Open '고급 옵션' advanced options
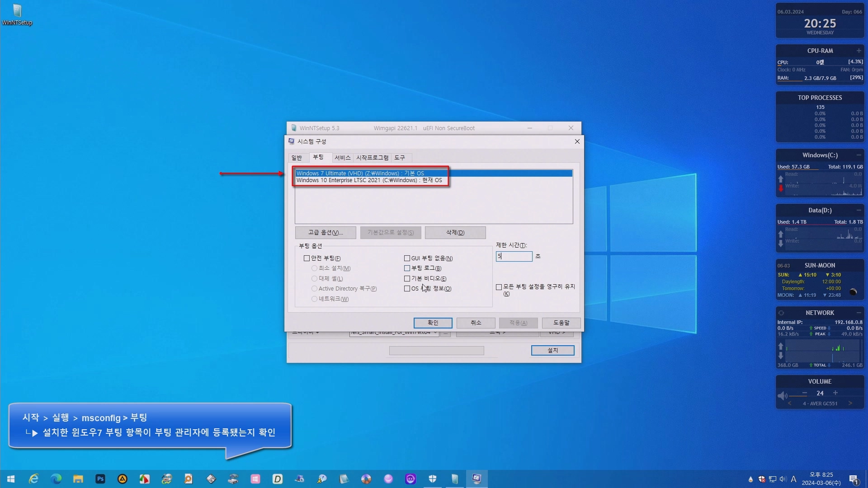 click(325, 232)
